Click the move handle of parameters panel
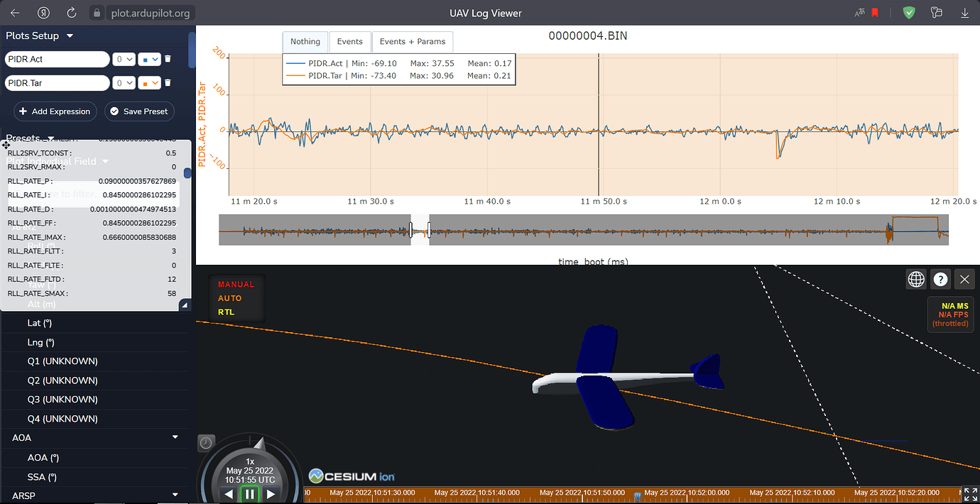Image resolution: width=980 pixels, height=504 pixels. pyautogui.click(x=6, y=145)
